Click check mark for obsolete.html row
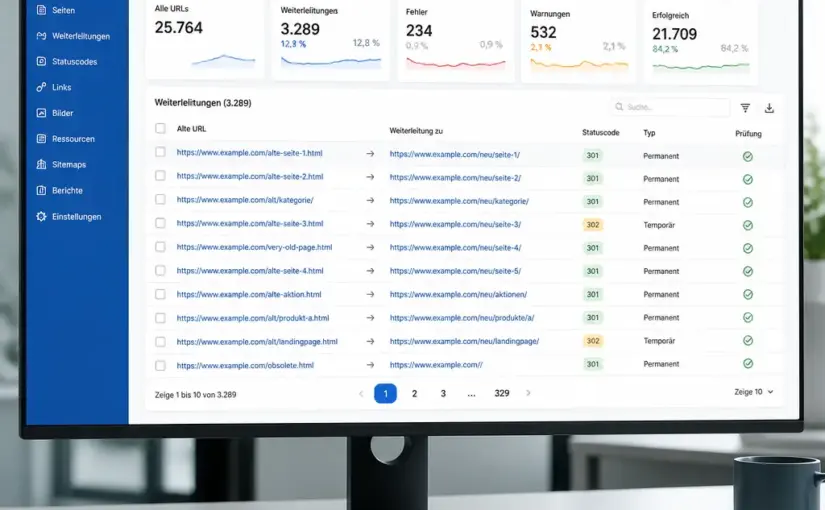 click(x=748, y=364)
